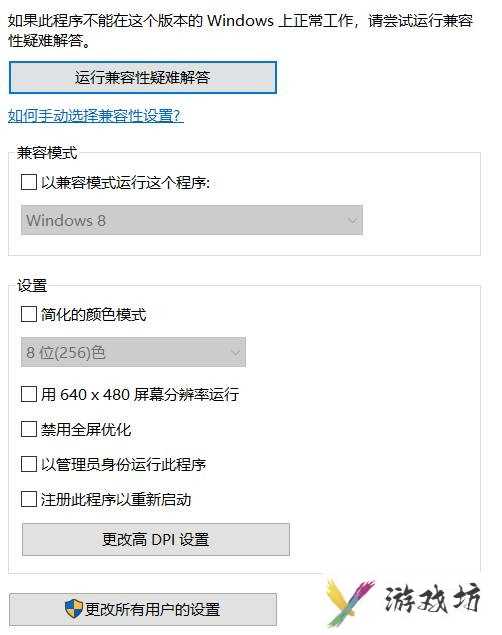Image resolution: width=502 pixels, height=635 pixels.
Task: Click the shield icon on the all-users settings button
Action: [73, 609]
